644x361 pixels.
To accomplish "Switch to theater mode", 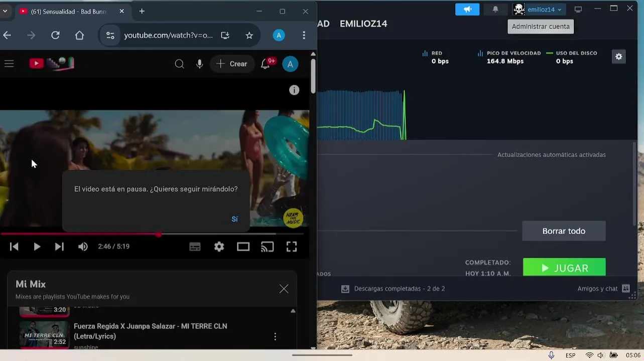I will point(243,246).
